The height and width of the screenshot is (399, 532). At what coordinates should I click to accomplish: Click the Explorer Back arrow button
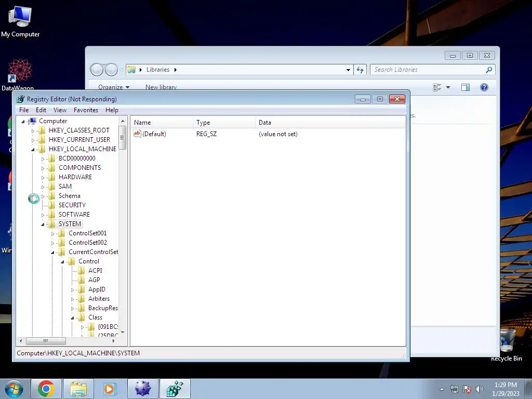[97, 70]
